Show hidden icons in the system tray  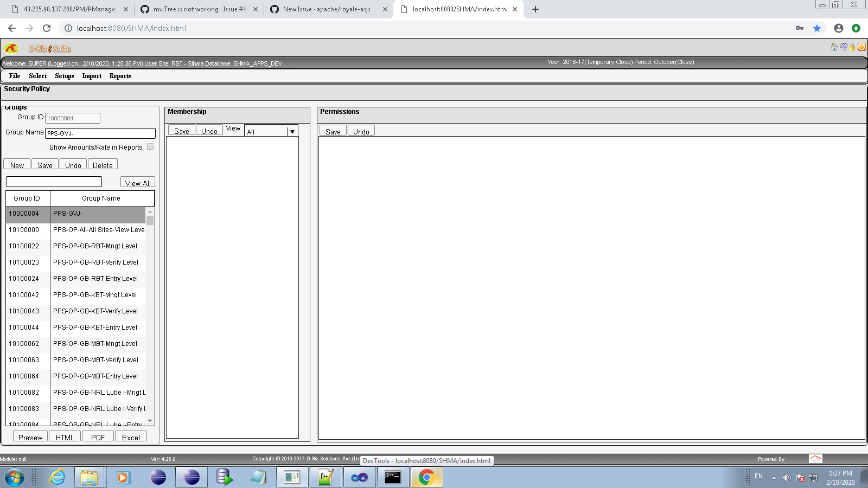coord(773,478)
